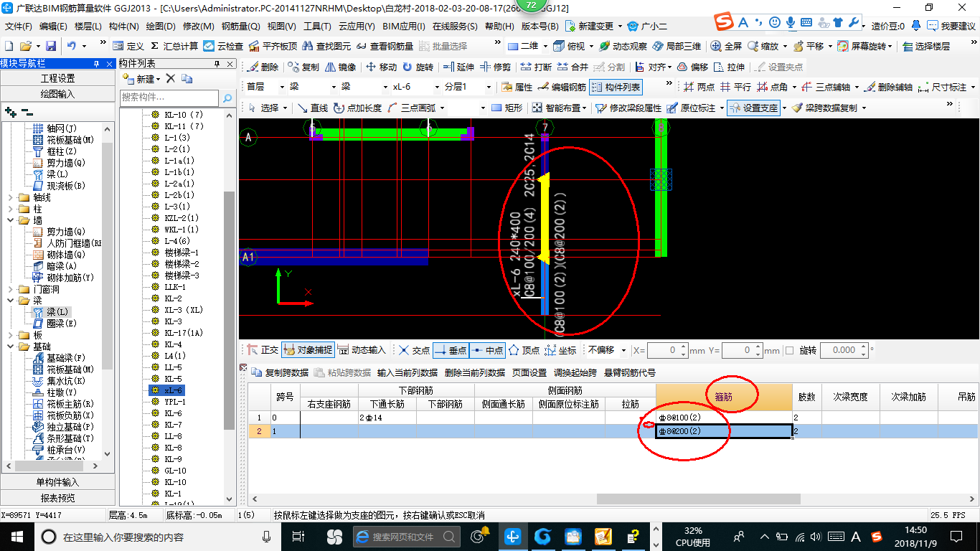The height and width of the screenshot is (551, 980).
Task: Open 梁跨数据复制 dropdown arrow
Action: 864,108
